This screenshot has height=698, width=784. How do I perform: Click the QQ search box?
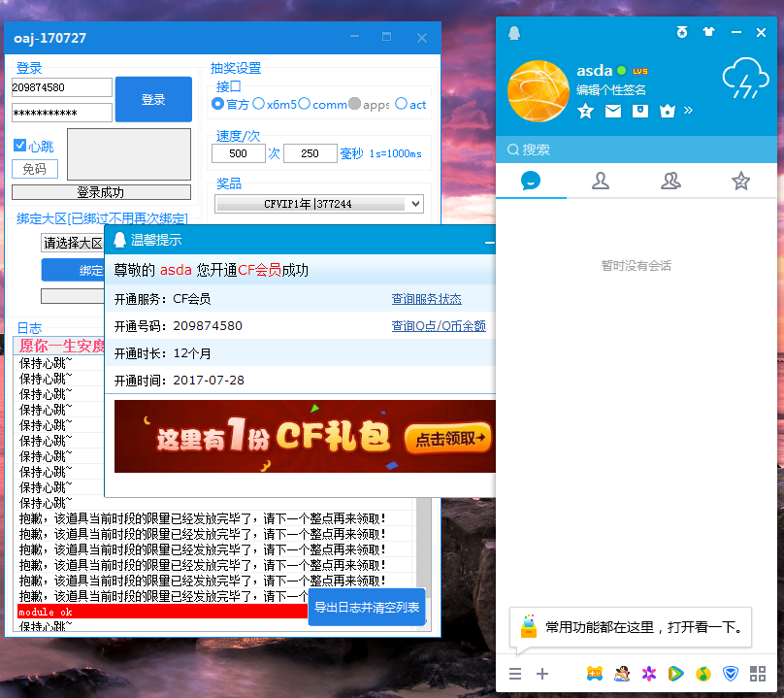click(x=636, y=150)
